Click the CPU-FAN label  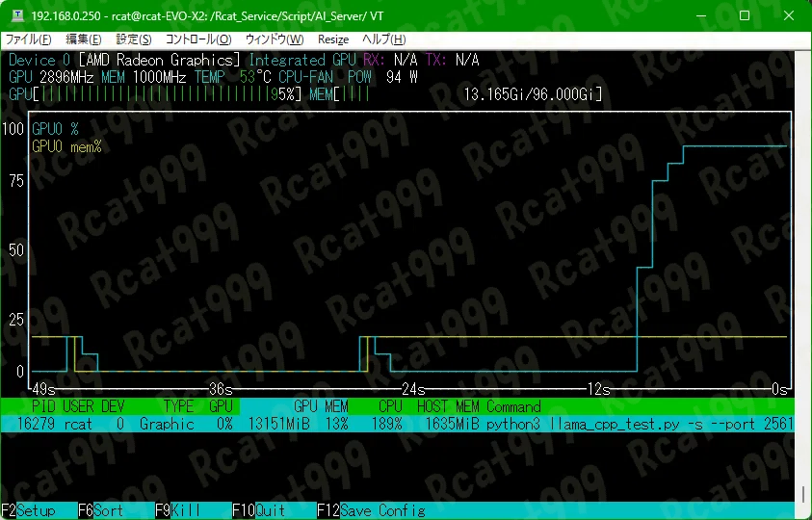(305, 77)
